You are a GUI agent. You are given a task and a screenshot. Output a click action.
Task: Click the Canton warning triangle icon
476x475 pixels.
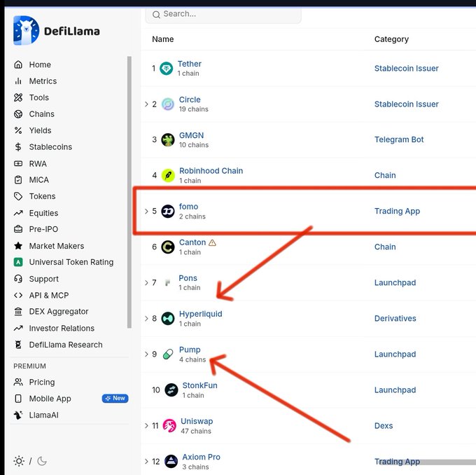coord(212,242)
